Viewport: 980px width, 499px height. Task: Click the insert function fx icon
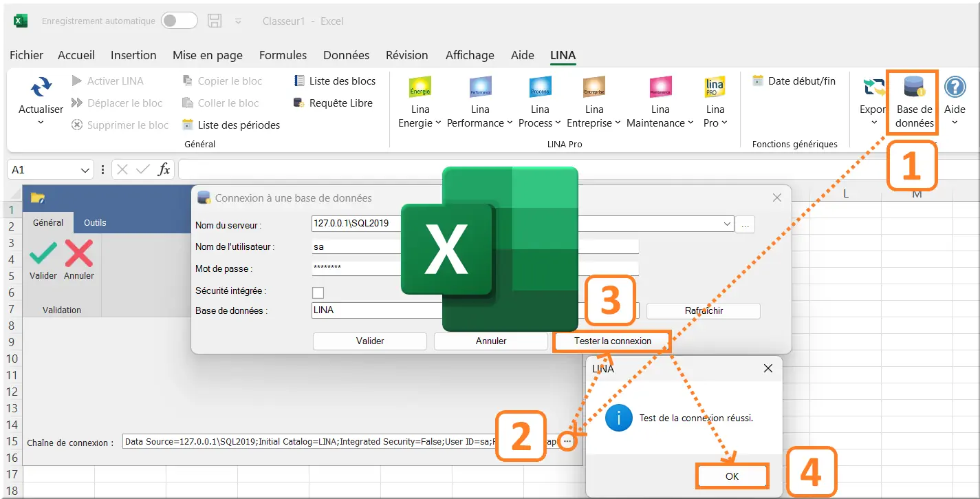click(164, 169)
